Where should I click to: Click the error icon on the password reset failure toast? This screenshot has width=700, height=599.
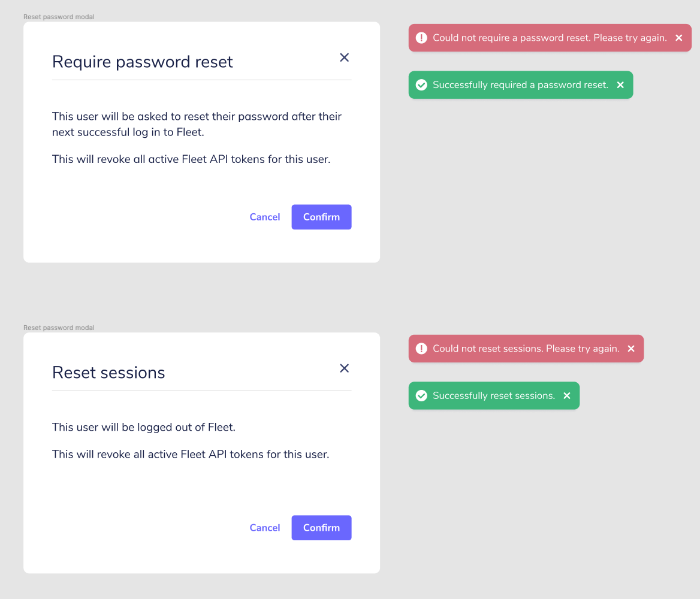421,38
